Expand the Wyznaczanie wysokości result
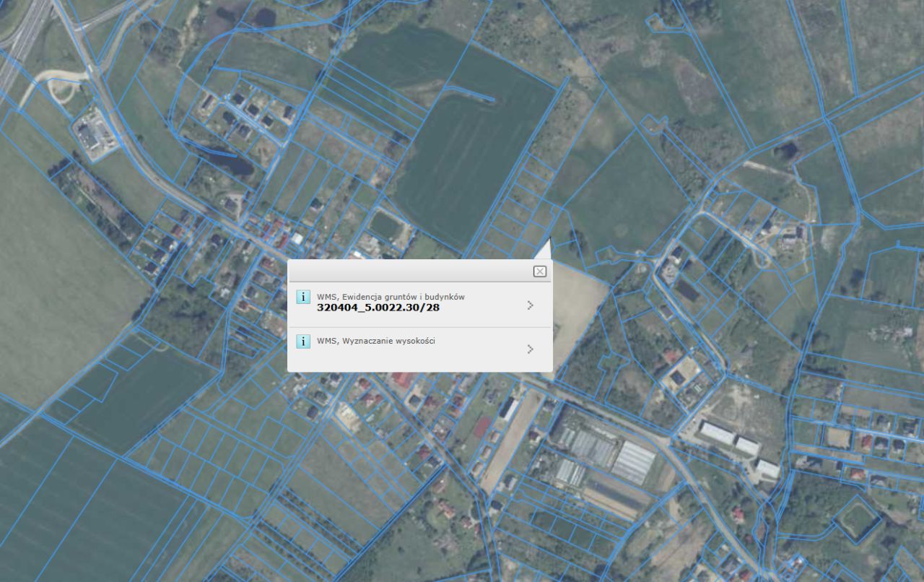 531,349
